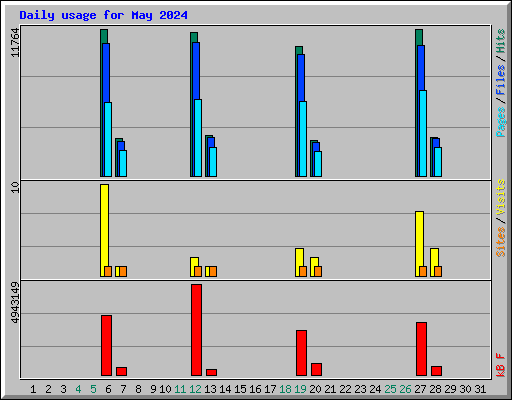Click day label '15' on the x-axis
Viewport: 512px width, 400px height.
pyautogui.click(x=240, y=389)
